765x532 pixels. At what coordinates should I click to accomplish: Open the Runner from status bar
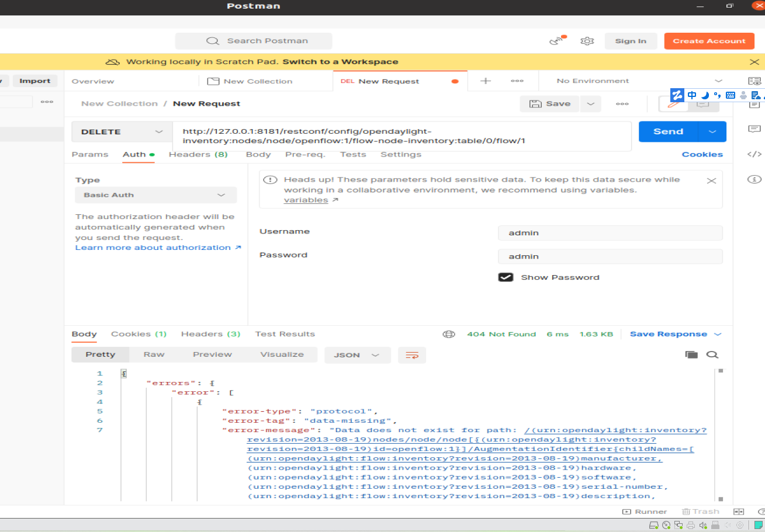(645, 512)
